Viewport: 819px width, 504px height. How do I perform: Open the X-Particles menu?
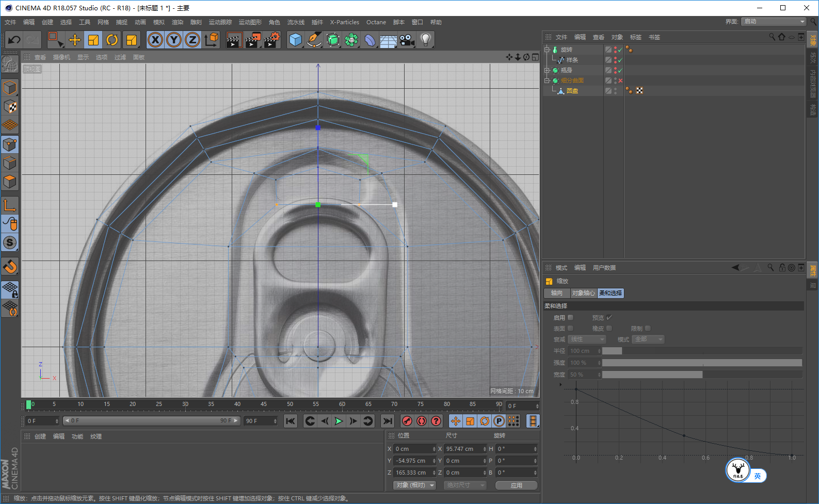[345, 22]
